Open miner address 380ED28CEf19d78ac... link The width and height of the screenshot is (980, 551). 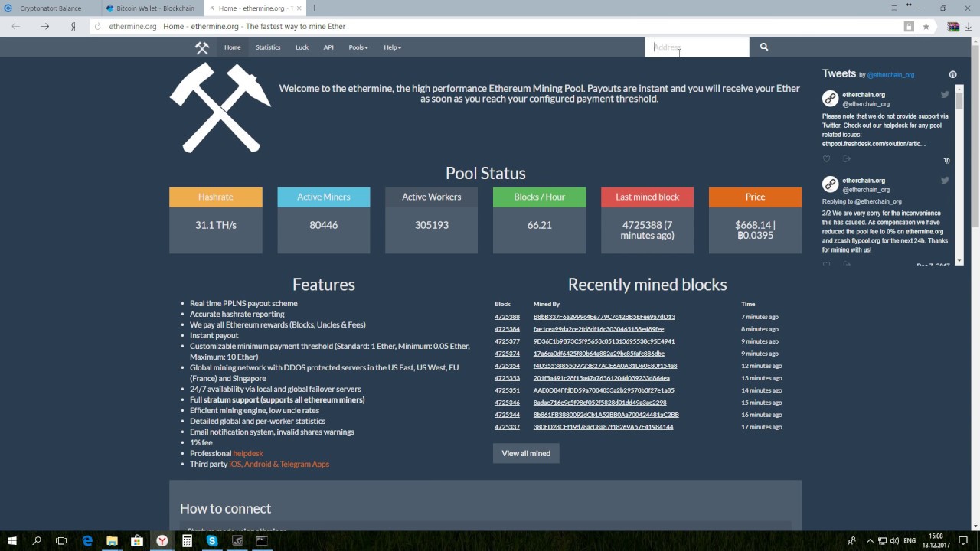click(x=603, y=427)
